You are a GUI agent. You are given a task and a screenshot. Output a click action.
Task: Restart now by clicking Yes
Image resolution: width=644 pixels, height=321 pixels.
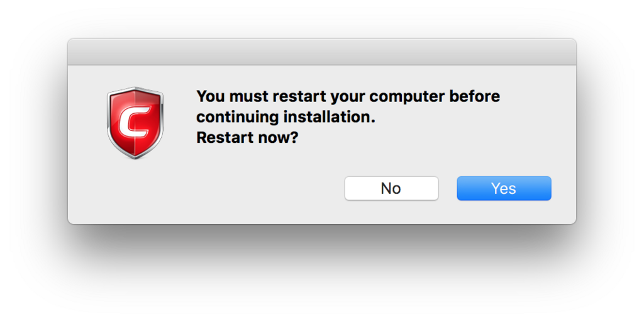[504, 189]
